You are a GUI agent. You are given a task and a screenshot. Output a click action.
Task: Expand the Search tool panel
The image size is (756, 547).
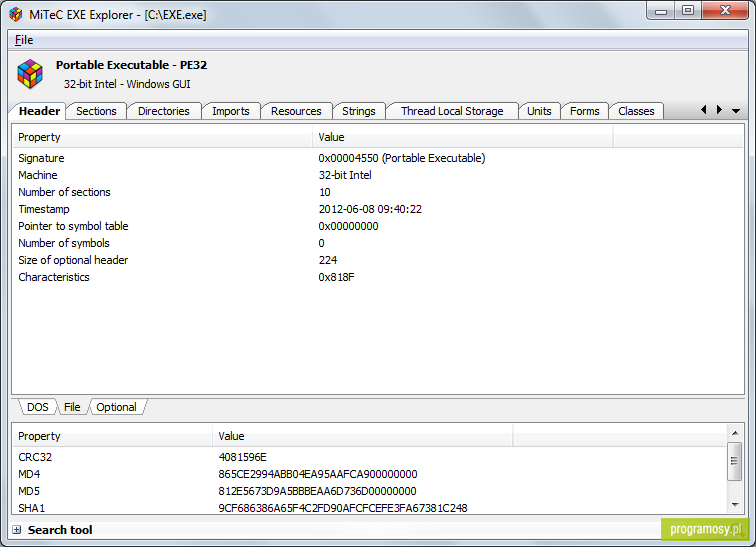17,530
